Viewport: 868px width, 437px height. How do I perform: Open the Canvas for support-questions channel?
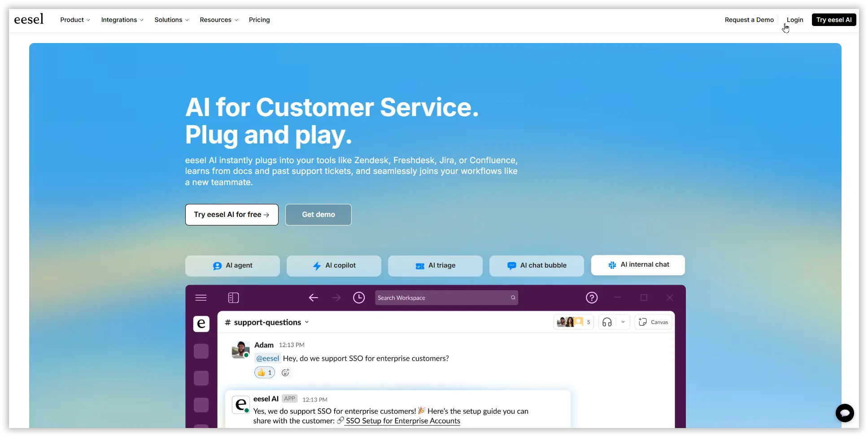pos(653,322)
